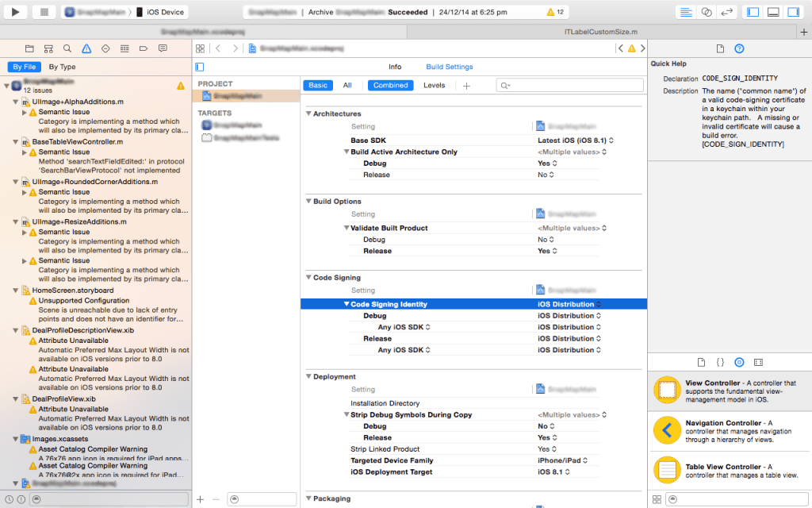Collapse Code Signing Identity row
This screenshot has height=508, width=812.
tap(347, 304)
